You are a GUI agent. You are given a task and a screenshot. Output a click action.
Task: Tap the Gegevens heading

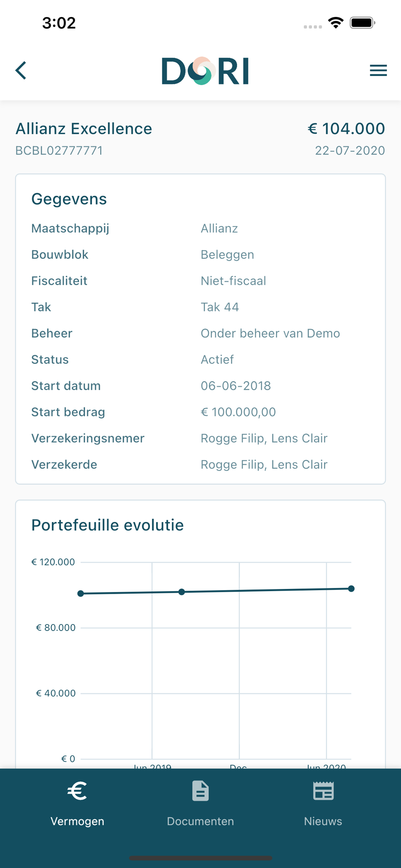coord(69,199)
